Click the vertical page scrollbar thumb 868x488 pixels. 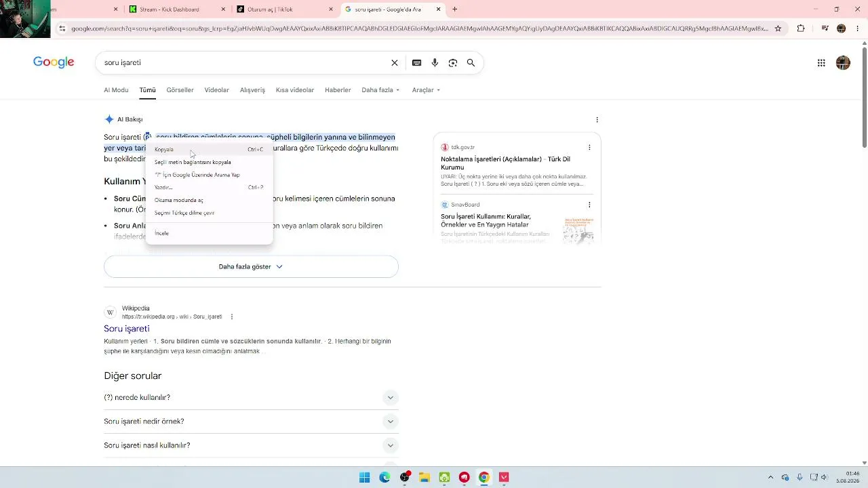click(x=864, y=97)
